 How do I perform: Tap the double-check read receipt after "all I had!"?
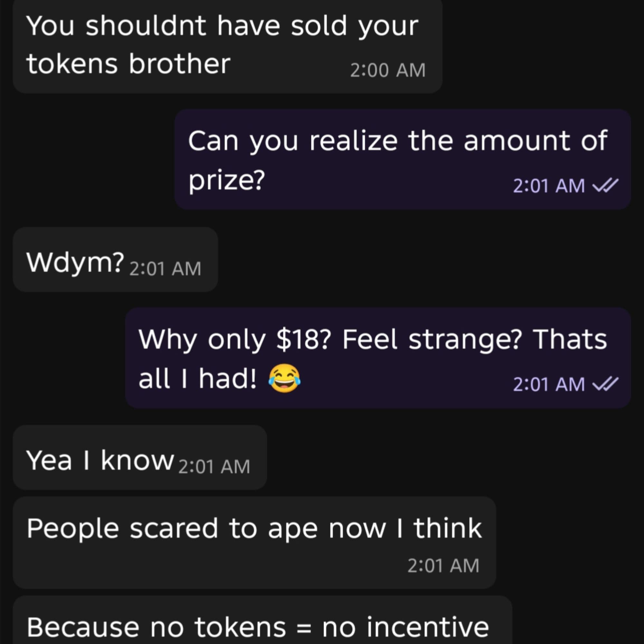pos(605,384)
